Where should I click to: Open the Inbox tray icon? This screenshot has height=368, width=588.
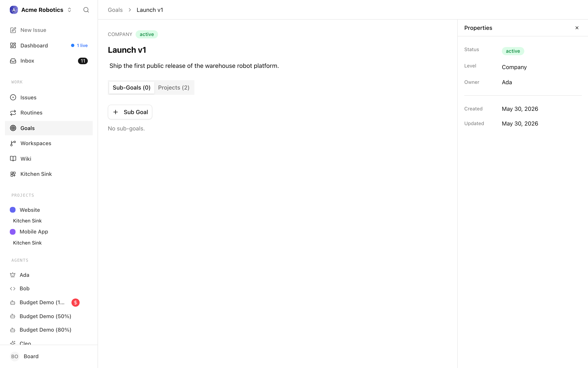tap(13, 61)
